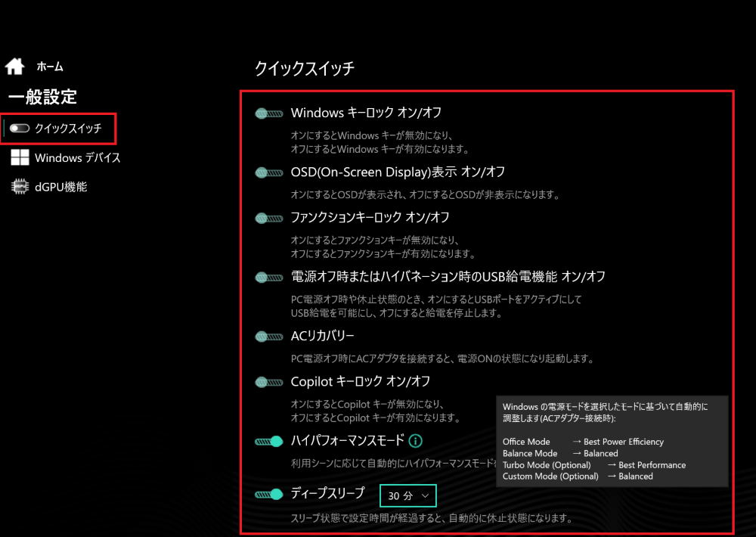This screenshot has width=756, height=537.
Task: Click the info icon beside ハイパフォーマンスモード
Action: (x=416, y=441)
